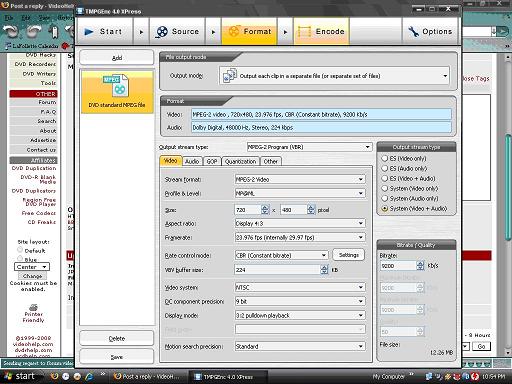Select the Video tab

[x=171, y=161]
